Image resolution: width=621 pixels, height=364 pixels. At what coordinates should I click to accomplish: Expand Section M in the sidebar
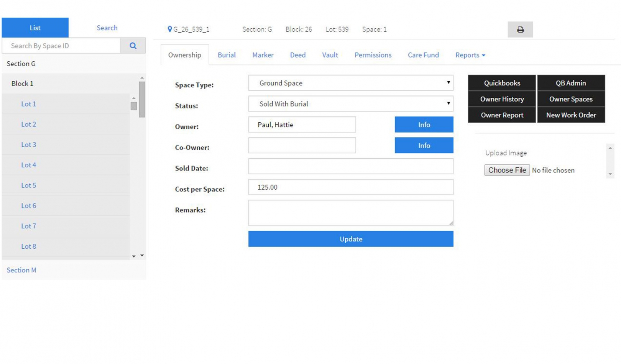(21, 270)
